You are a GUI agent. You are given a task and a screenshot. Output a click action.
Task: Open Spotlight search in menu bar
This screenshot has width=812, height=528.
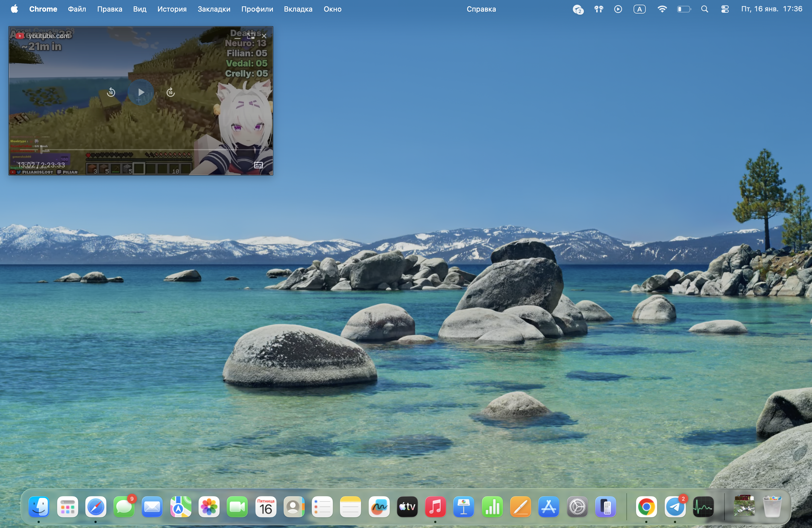point(705,9)
